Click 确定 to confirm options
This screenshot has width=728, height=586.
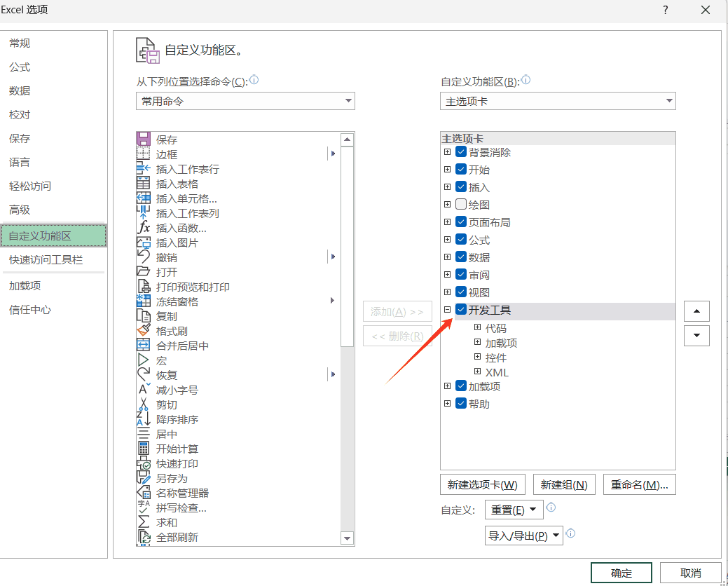pyautogui.click(x=621, y=573)
